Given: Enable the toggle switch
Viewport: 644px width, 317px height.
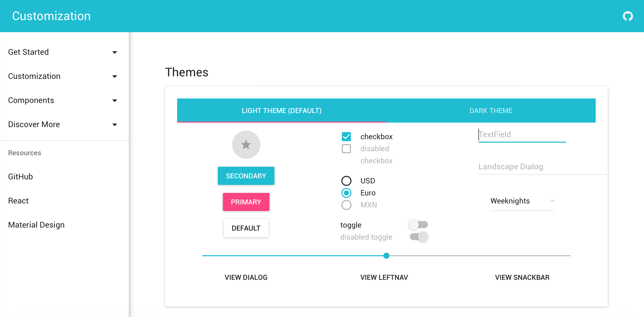Looking at the screenshot, I should [418, 225].
